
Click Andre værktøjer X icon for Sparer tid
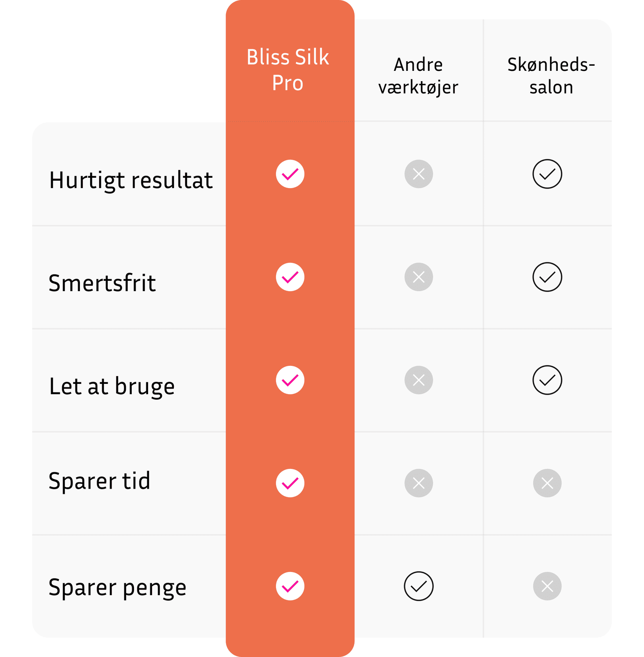[x=419, y=483]
